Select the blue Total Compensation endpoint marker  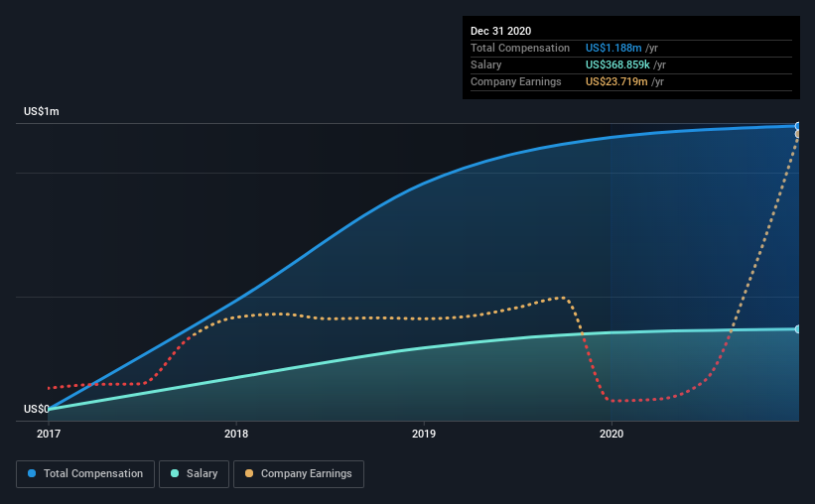point(797,126)
